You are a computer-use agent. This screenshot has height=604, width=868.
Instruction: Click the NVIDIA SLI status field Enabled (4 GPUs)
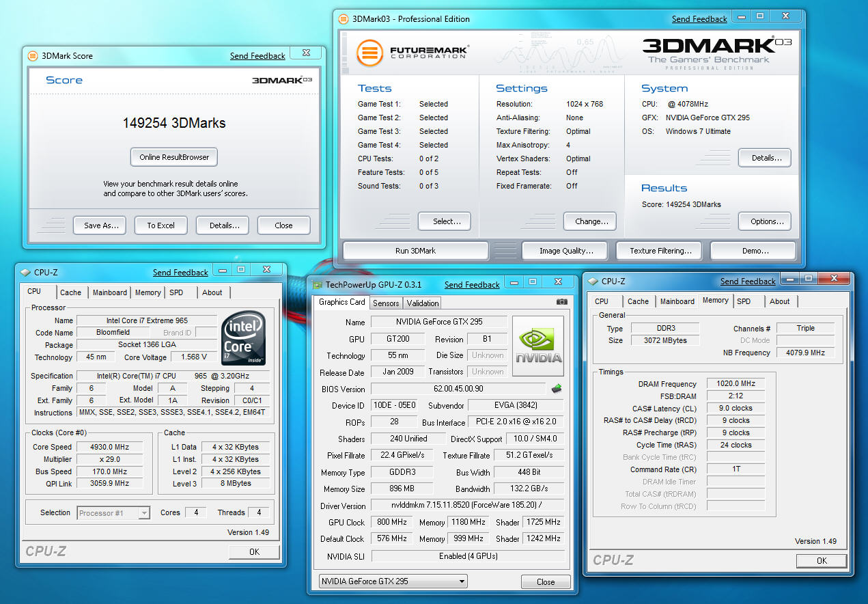coord(468,556)
